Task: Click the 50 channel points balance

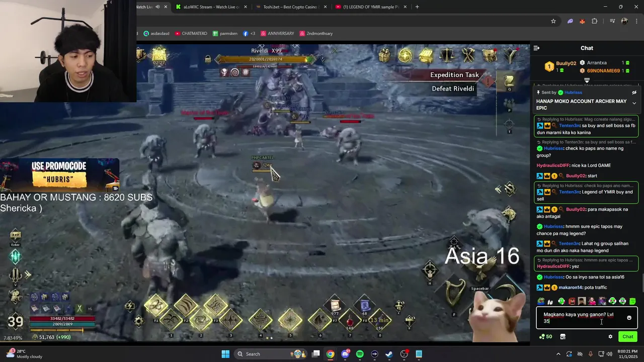Action: [545, 337]
